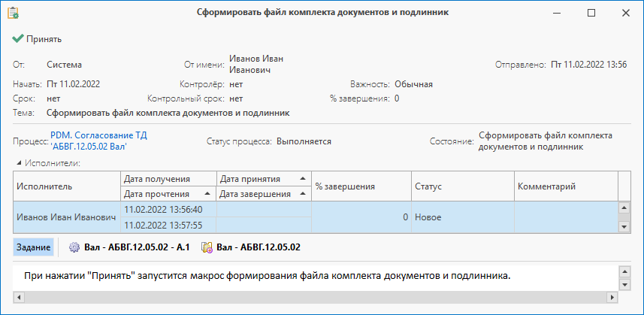Click the table scrollbar up arrow

click(x=624, y=207)
